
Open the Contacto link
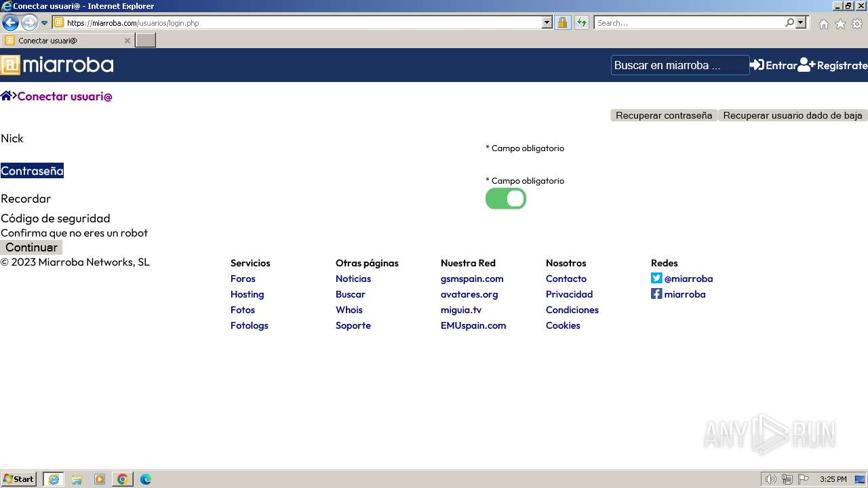(x=566, y=279)
